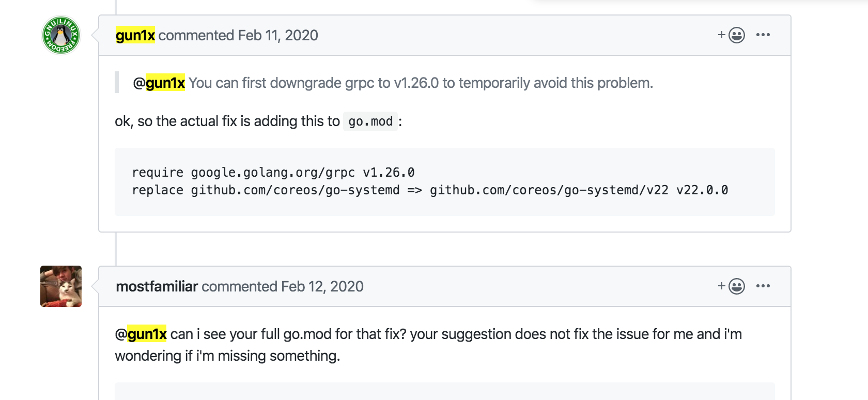
Task: Open the options menu on mostfamiliar's comment
Action: tap(764, 286)
